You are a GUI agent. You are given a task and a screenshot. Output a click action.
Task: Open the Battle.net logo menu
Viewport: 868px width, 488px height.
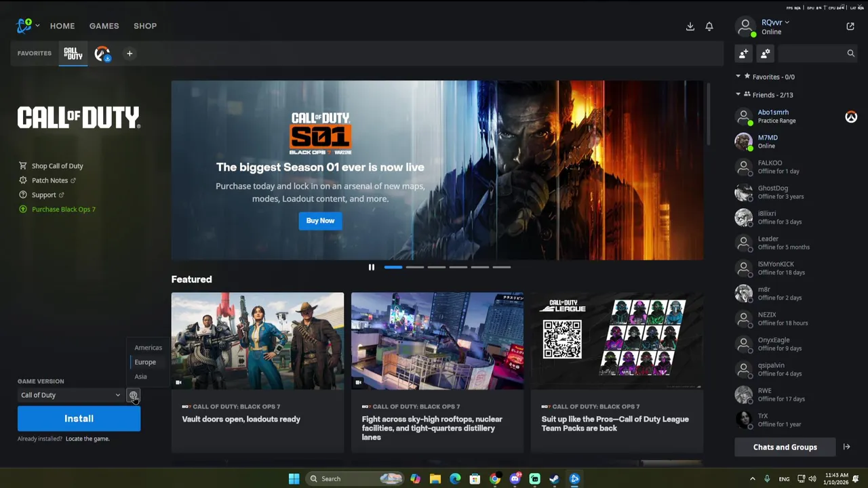24,26
